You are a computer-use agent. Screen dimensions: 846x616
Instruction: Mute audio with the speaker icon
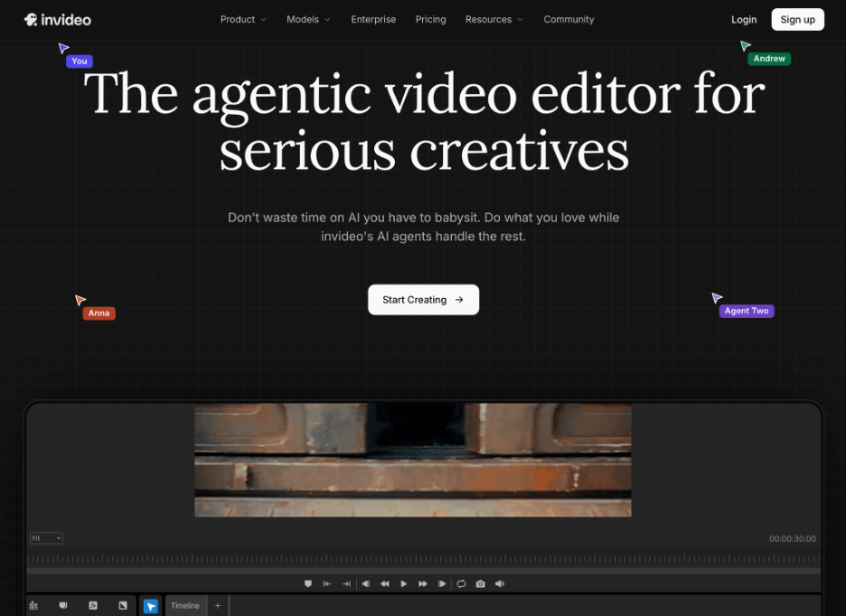pyautogui.click(x=500, y=583)
